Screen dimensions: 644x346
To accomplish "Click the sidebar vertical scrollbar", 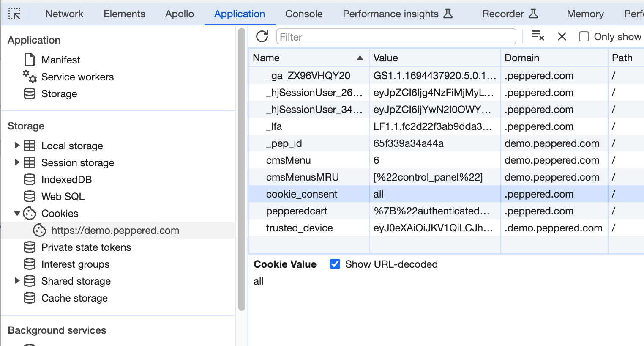I will (x=242, y=169).
